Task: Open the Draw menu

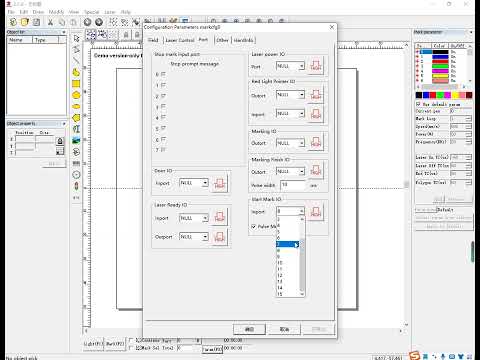Action: tap(38, 12)
